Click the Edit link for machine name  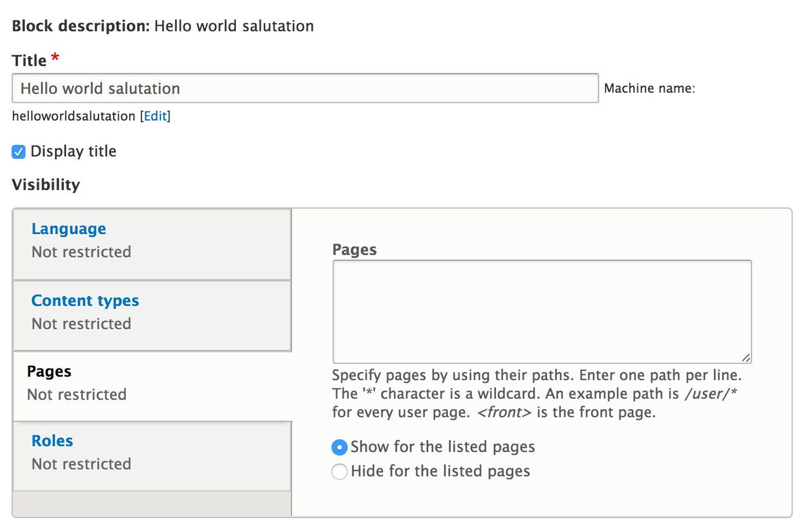point(155,116)
